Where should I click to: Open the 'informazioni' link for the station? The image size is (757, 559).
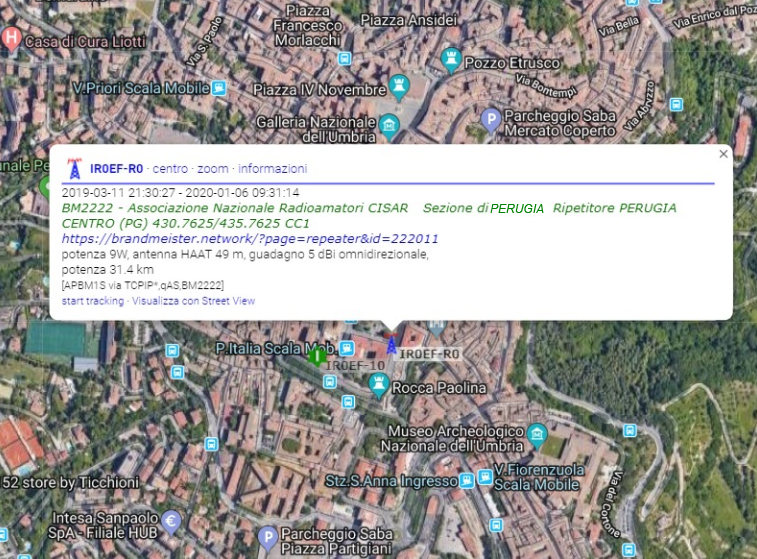[x=272, y=169]
